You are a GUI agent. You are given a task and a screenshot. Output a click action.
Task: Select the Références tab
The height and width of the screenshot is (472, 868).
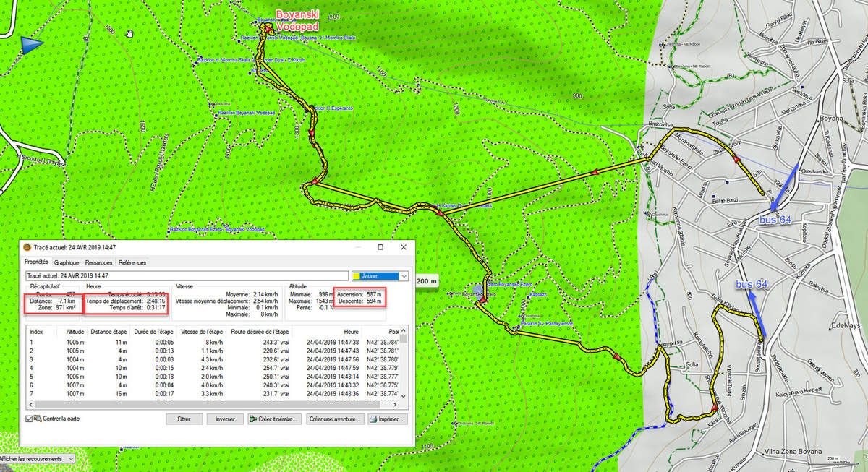(132, 262)
